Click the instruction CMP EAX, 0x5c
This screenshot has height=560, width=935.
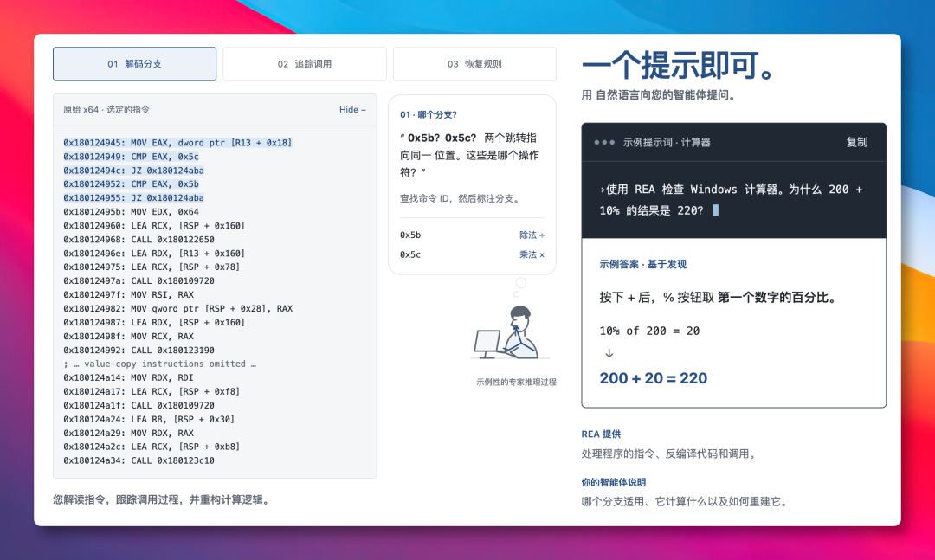[x=132, y=157]
